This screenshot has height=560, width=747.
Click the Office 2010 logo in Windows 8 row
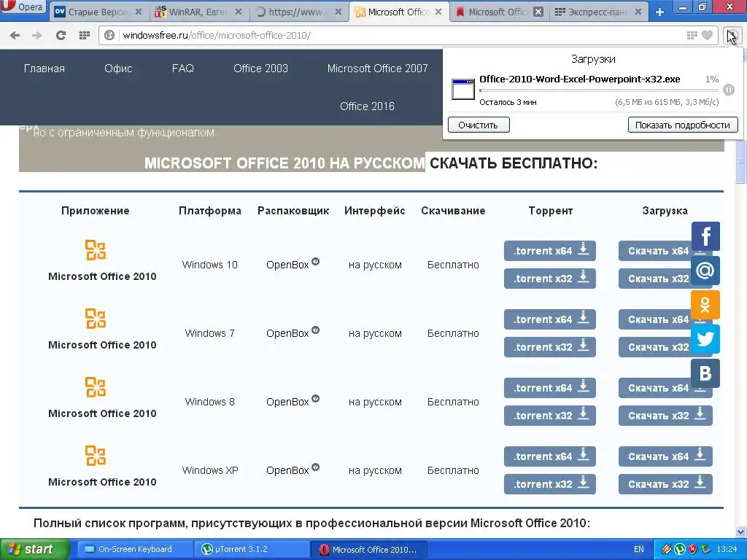pyautogui.click(x=96, y=387)
